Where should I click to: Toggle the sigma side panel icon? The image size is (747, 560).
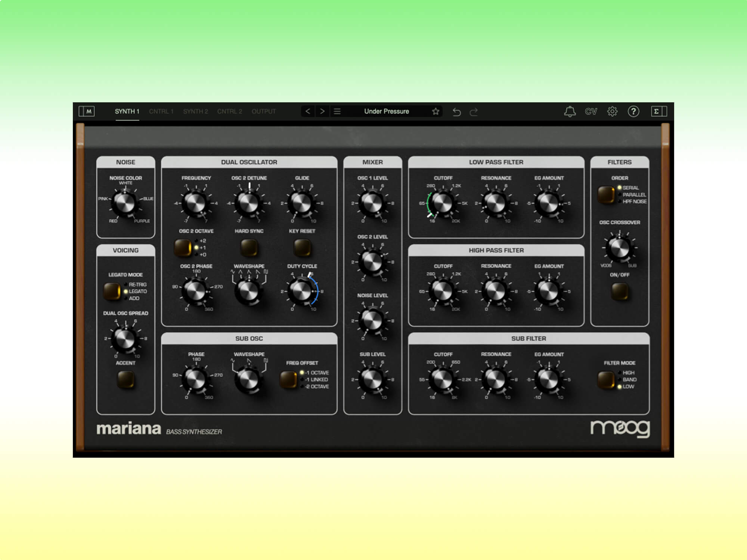[659, 111]
